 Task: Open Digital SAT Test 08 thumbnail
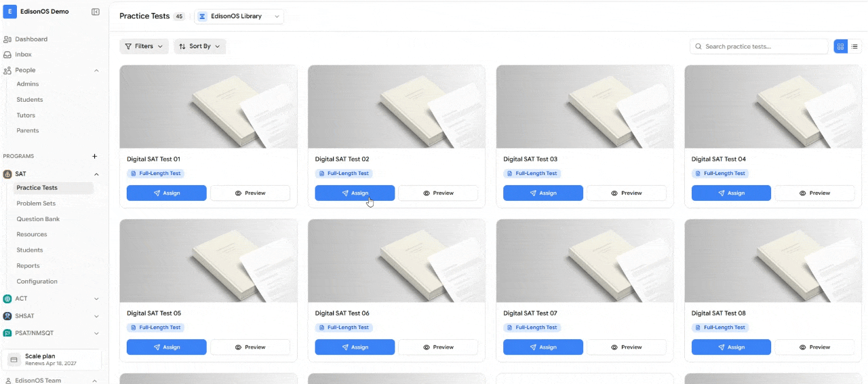(x=773, y=261)
